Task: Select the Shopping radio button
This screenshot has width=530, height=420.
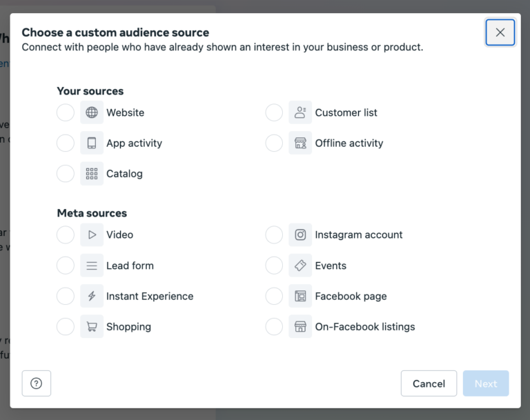Action: tap(66, 327)
